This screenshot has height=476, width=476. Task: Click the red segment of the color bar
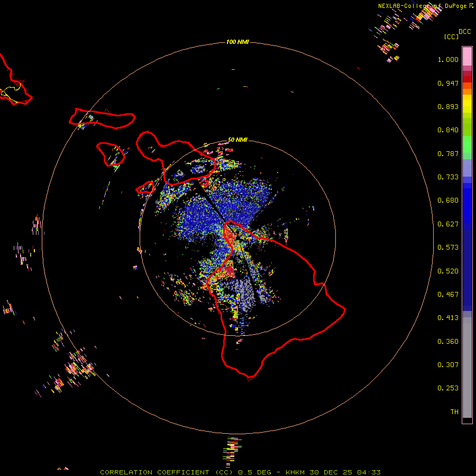(467, 79)
